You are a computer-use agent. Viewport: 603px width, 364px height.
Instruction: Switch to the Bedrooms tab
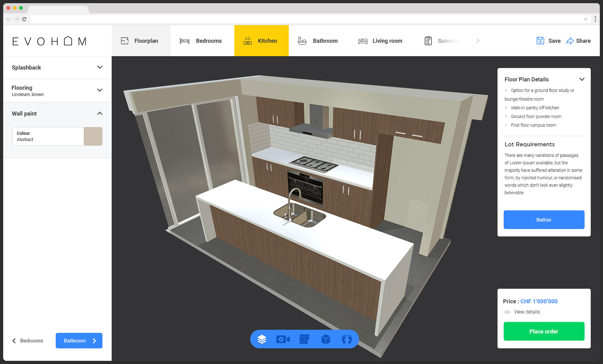pyautogui.click(x=201, y=41)
